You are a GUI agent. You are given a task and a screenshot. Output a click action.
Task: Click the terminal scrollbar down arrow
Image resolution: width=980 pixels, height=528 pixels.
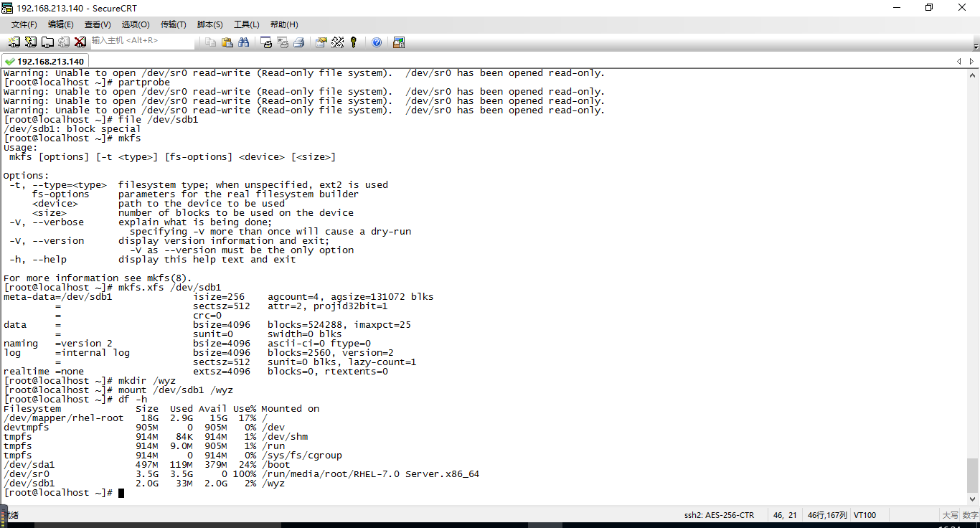click(973, 500)
